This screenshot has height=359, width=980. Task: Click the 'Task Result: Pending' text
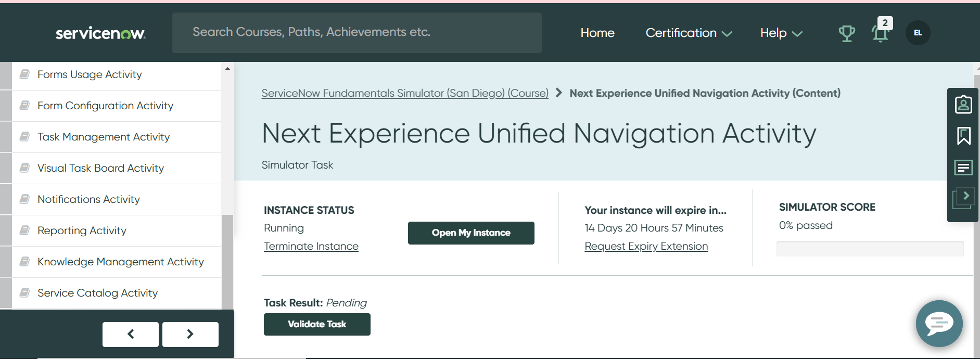[x=315, y=303]
